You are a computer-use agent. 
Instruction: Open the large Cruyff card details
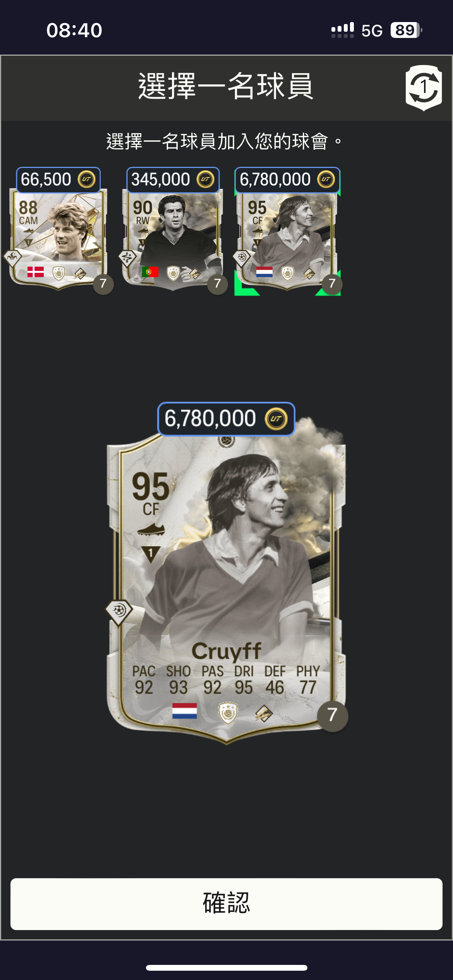226,588
